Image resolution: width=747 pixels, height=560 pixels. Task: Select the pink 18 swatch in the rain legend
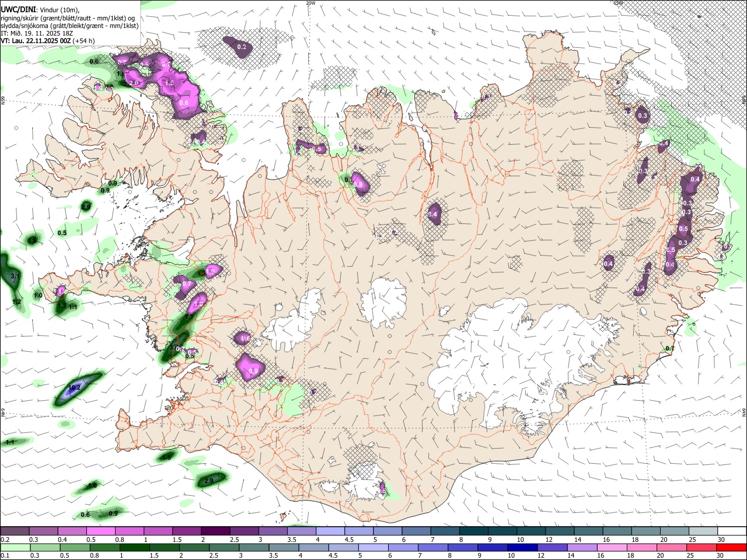[641, 547]
